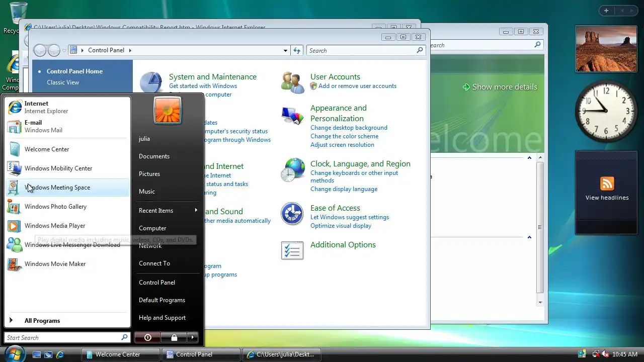Switch to Control Panel taskbar button

[201, 354]
